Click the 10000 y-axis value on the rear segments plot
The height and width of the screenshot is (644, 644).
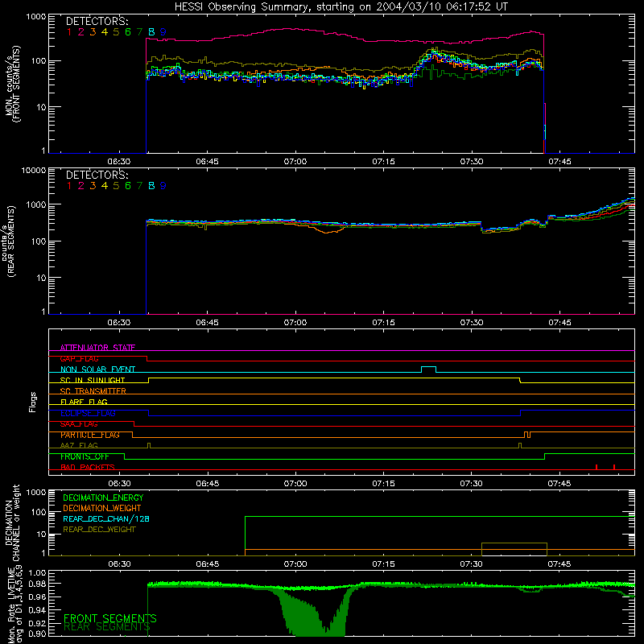tap(34, 170)
